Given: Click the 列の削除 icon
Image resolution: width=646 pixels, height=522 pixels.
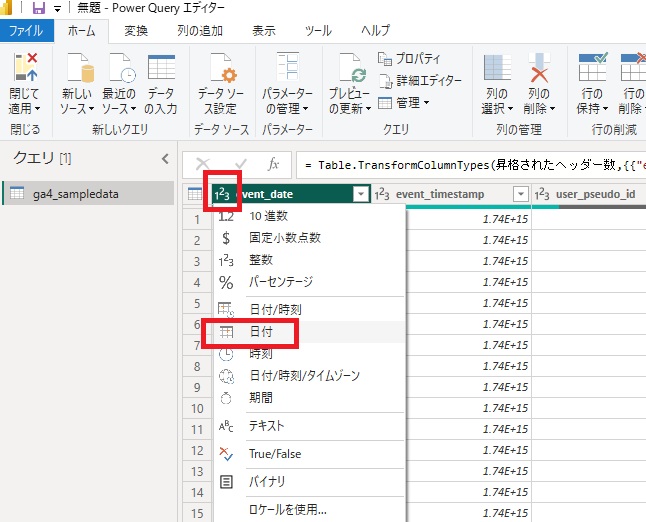Looking at the screenshot, I should 539,67.
